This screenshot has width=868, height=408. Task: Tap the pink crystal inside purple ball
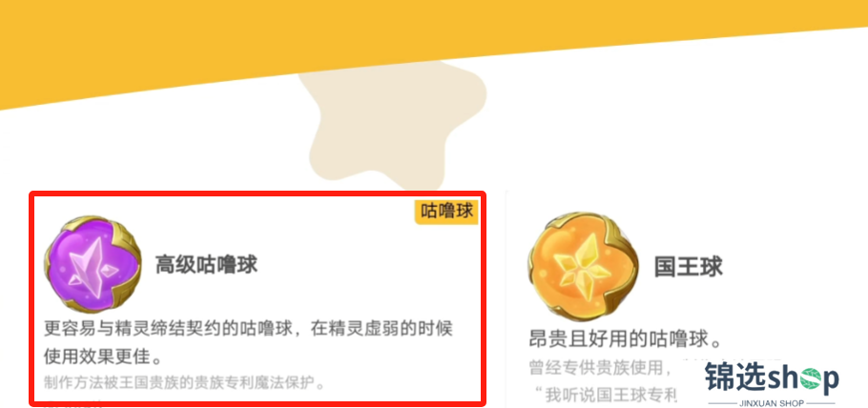92,264
